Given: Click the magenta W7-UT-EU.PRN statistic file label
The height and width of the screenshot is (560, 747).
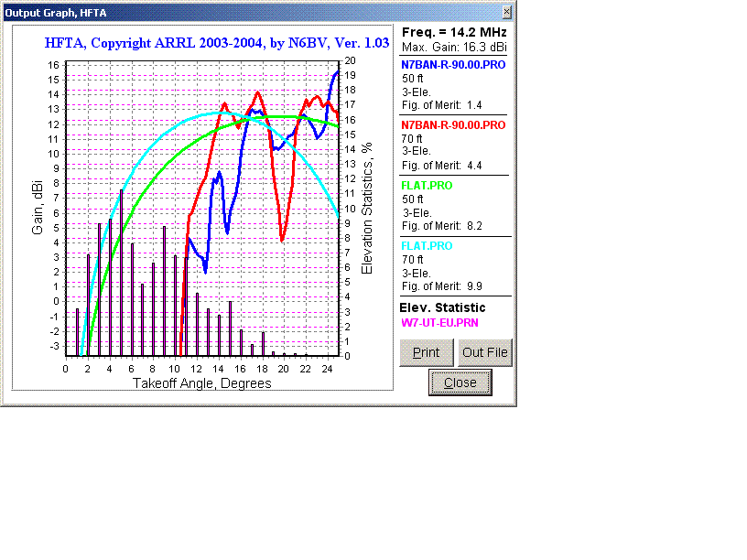Looking at the screenshot, I should point(438,323).
